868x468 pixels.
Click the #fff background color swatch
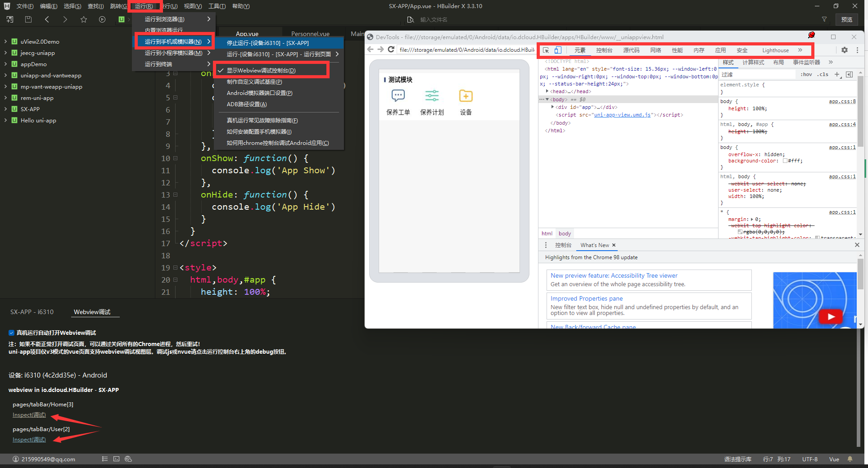point(785,161)
